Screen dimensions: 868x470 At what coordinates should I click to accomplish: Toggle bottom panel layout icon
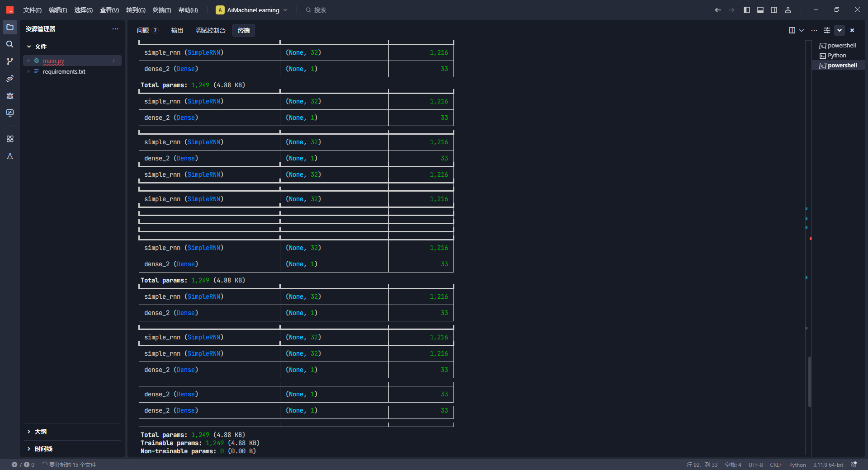760,10
